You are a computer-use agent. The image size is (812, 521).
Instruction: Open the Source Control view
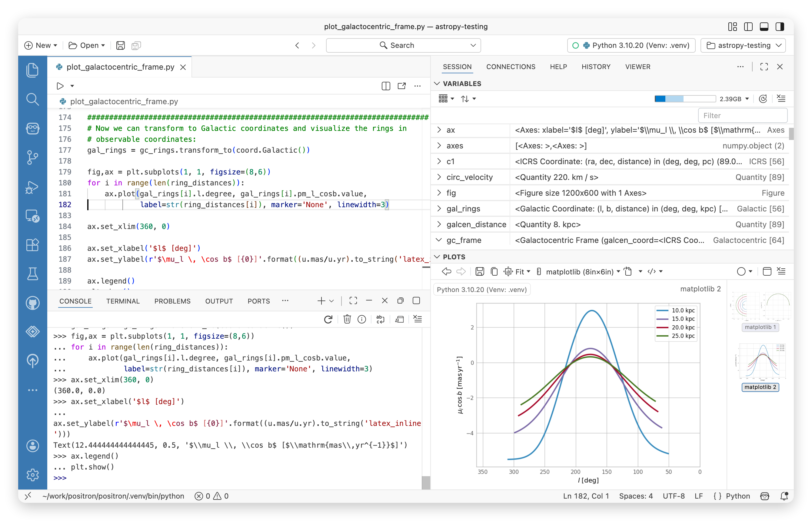point(32,158)
